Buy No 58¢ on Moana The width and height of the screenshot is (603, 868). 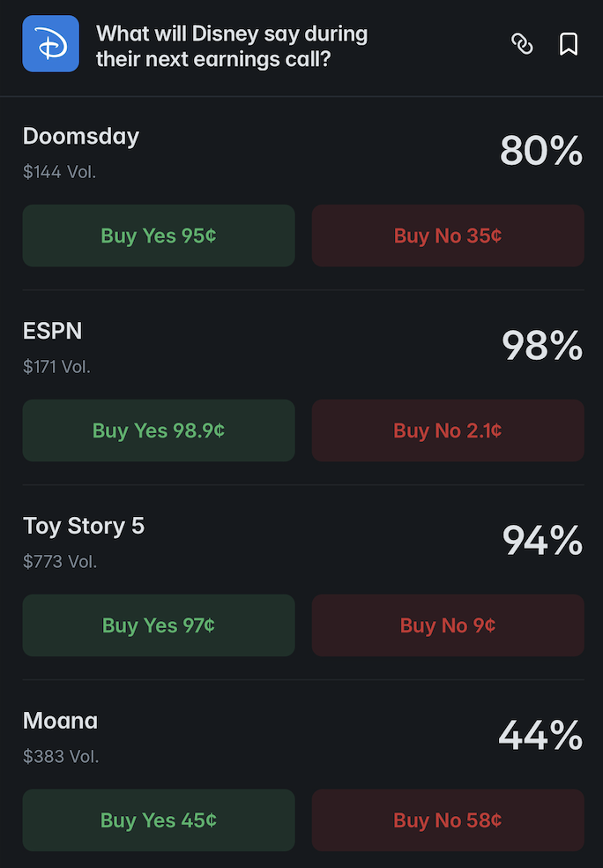tap(448, 820)
